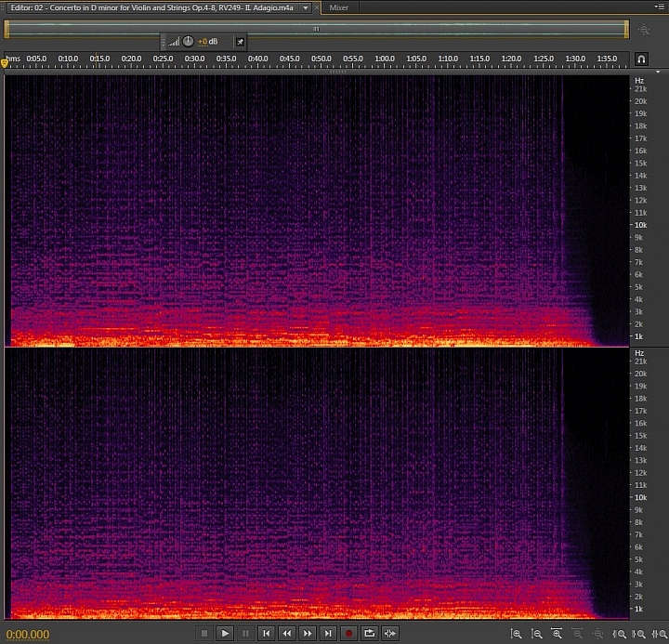
Task: Click the hms time format label
Action: (x=13, y=59)
